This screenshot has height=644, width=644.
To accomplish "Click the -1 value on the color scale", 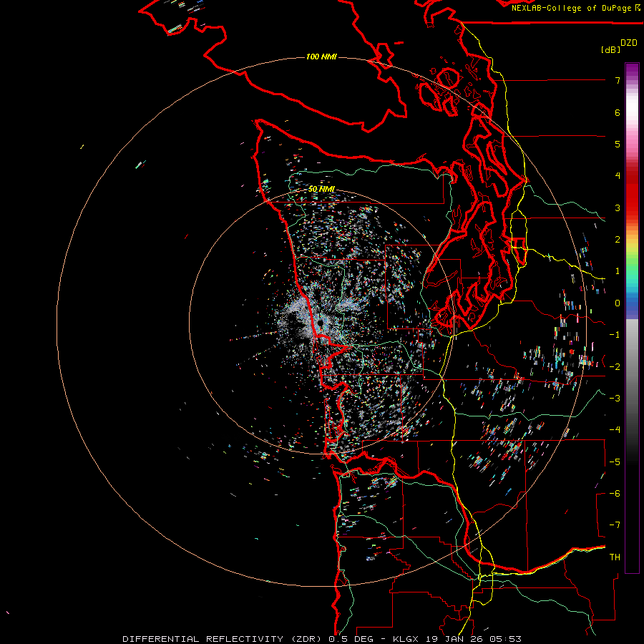I will (615, 335).
